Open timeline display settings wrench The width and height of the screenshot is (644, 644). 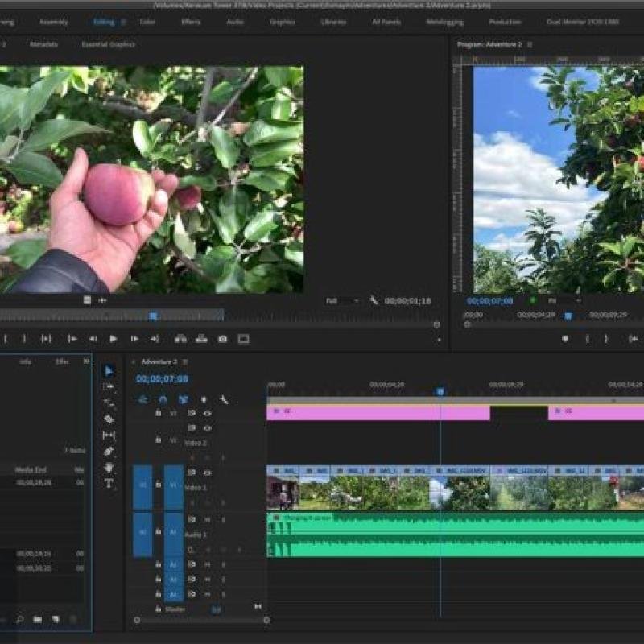(224, 399)
